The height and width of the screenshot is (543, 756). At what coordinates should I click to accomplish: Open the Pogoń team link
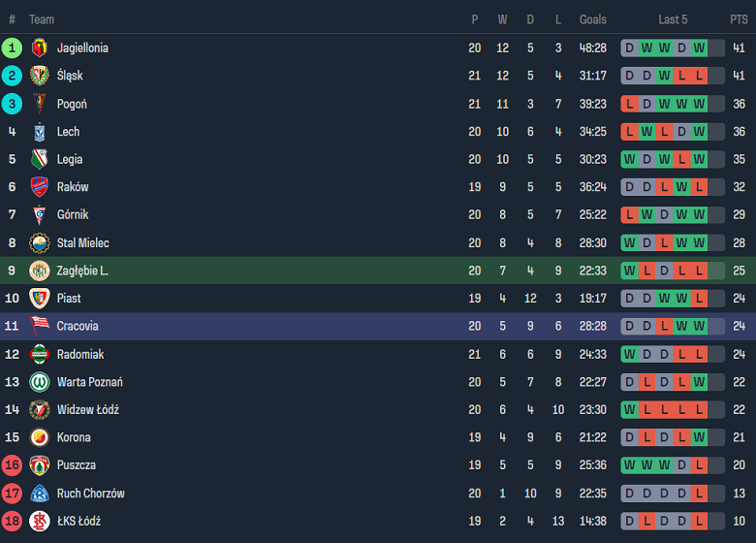[x=72, y=104]
